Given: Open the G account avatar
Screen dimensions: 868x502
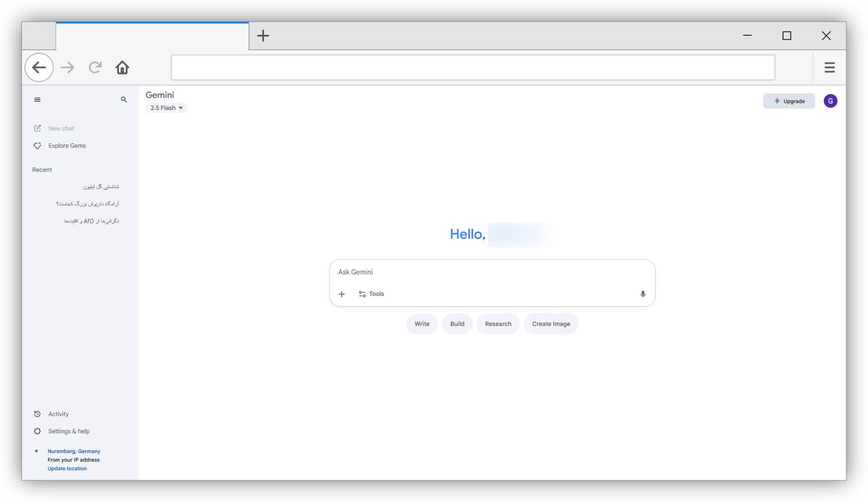Looking at the screenshot, I should point(830,101).
